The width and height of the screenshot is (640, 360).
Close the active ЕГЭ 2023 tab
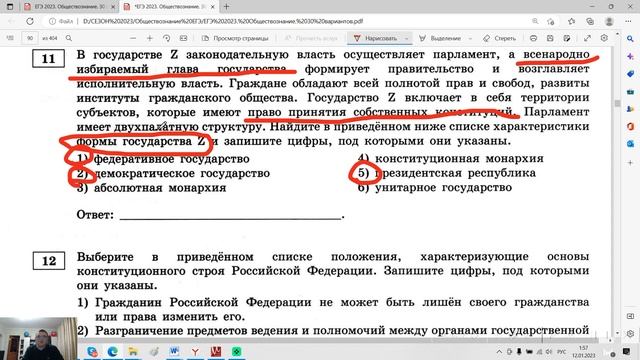(213, 7)
